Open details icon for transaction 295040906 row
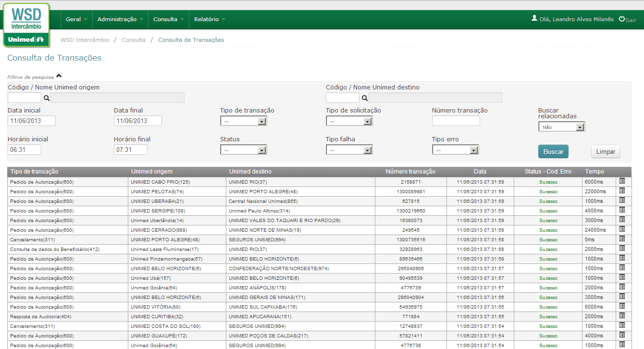644x349 pixels. (x=622, y=268)
